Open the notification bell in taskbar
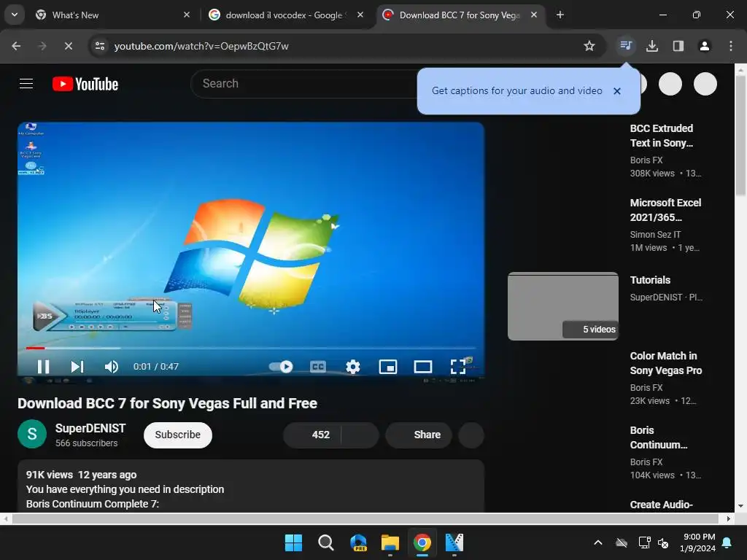 [727, 542]
